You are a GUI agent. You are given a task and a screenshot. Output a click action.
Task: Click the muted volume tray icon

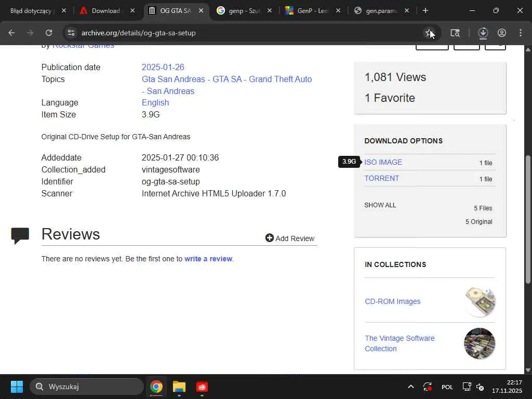coord(480,387)
